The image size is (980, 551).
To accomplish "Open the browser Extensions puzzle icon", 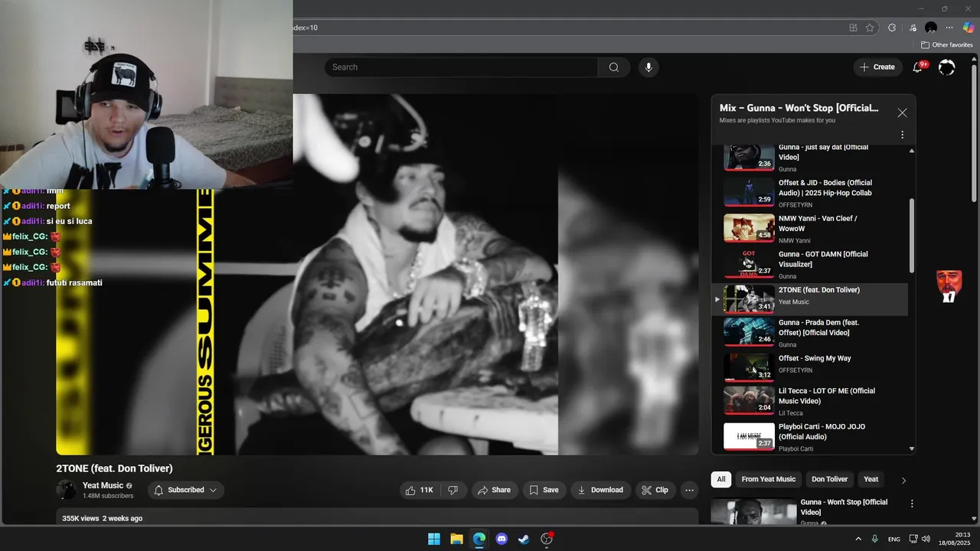I will (x=892, y=28).
